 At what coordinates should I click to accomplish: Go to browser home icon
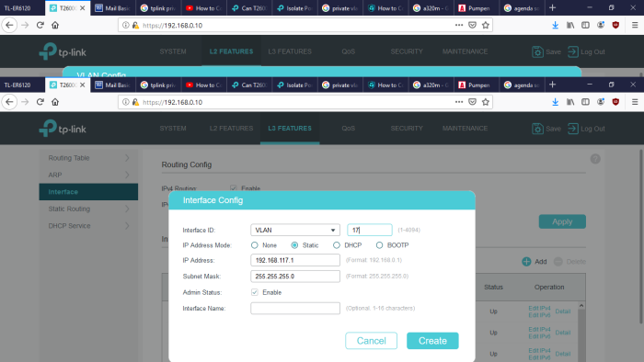55,102
